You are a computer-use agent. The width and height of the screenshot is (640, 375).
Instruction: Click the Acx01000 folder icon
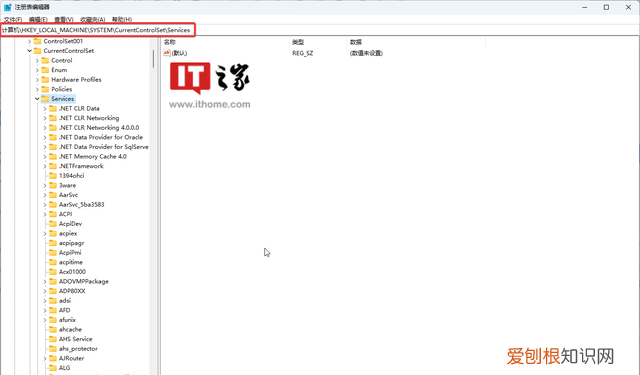(x=53, y=272)
